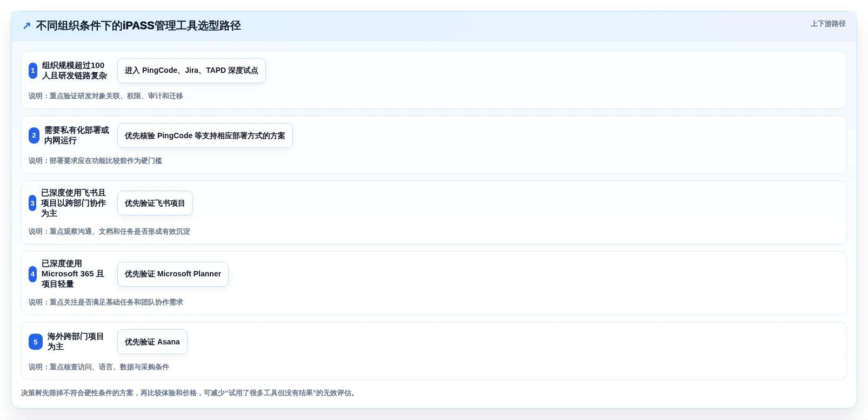Screen dimensions: 868x420
Task: Click the 优先验证 Microsoft Planner box
Action: (x=173, y=274)
